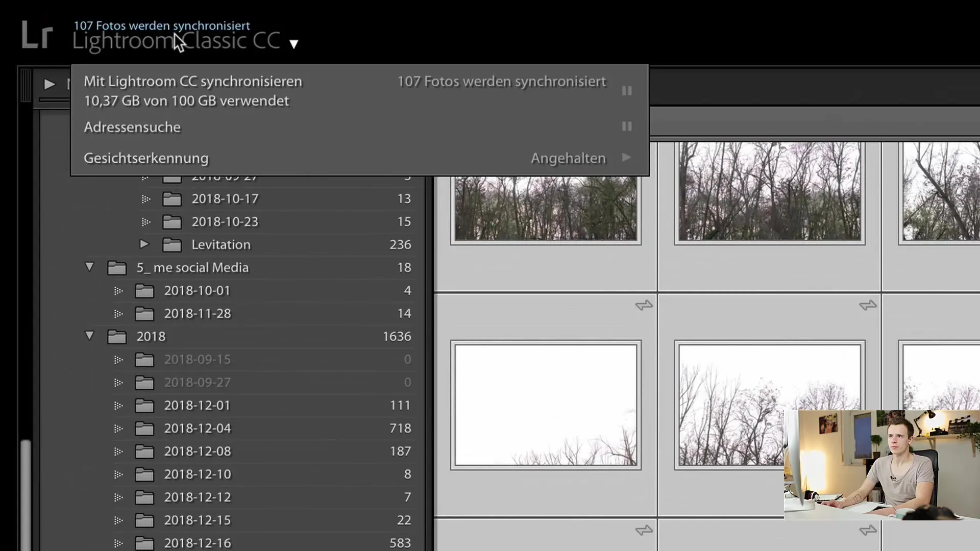Select folder name 2018-10-17
This screenshot has height=551, width=980.
click(225, 199)
